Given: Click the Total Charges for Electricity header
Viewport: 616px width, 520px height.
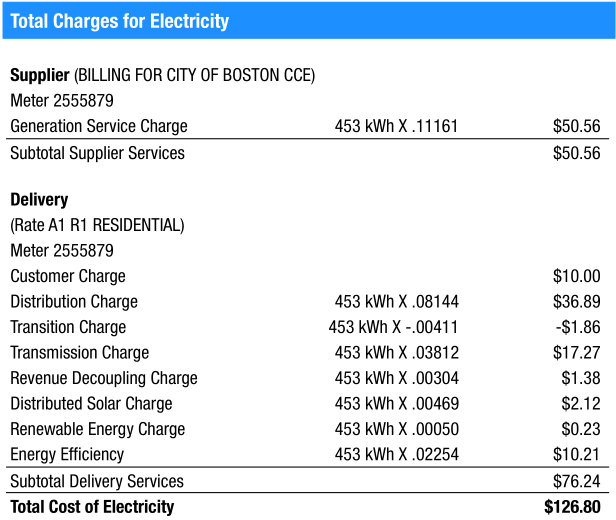Looking at the screenshot, I should pos(120,21).
